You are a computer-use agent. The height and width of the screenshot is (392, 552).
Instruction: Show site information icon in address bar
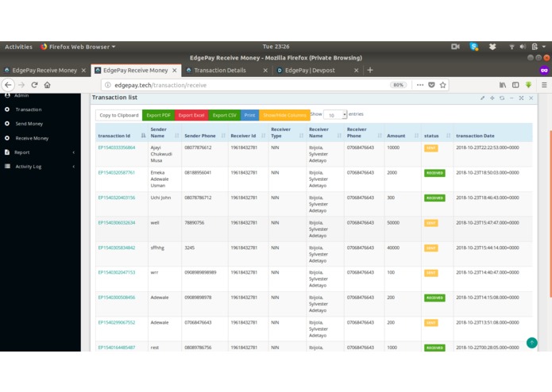point(108,85)
